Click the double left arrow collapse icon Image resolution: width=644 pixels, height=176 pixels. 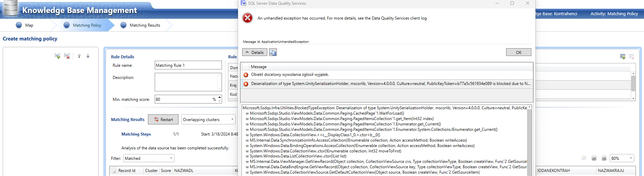tap(604, 158)
